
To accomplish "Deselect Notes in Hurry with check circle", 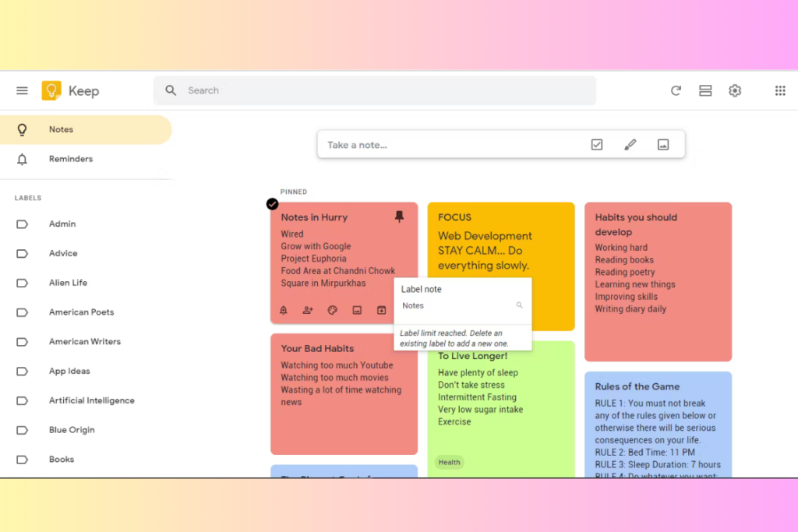I will pos(272,204).
